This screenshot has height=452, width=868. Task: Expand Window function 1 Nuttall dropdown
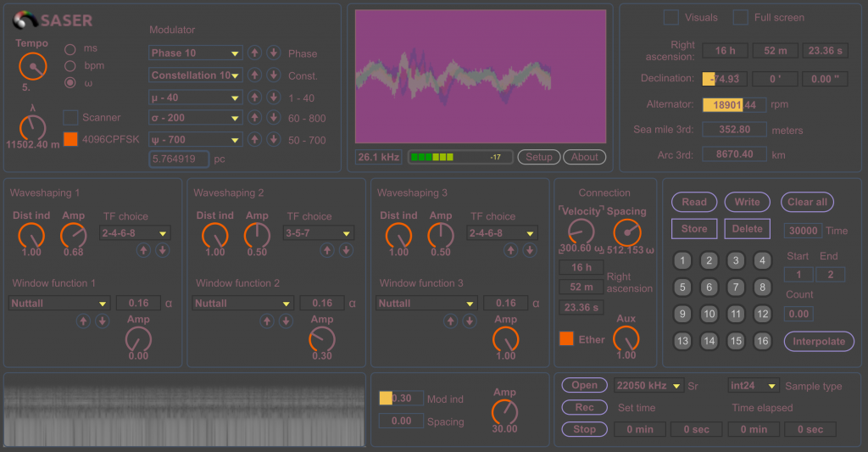pyautogui.click(x=59, y=303)
